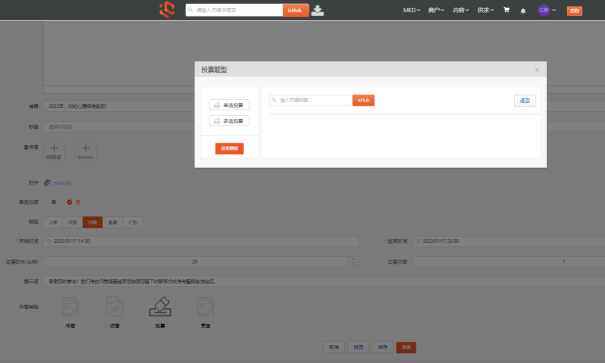605x363 pixels.
Task: Click the download icon in the header
Action: [317, 10]
